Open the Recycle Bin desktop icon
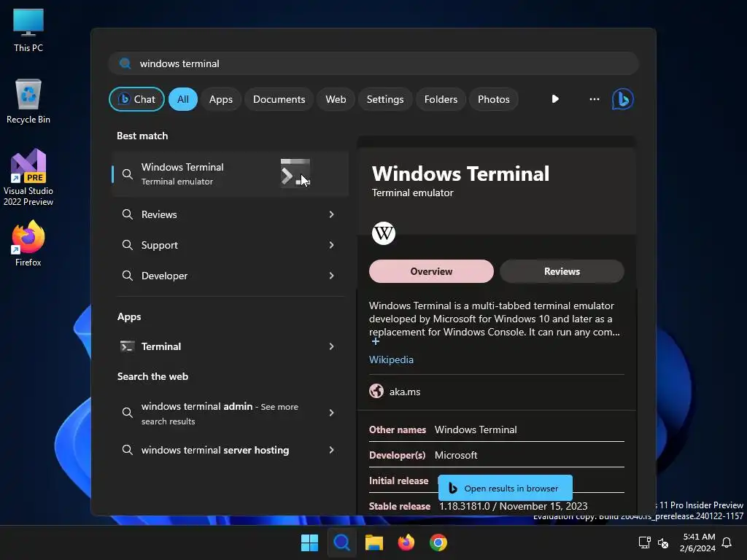 tap(28, 101)
